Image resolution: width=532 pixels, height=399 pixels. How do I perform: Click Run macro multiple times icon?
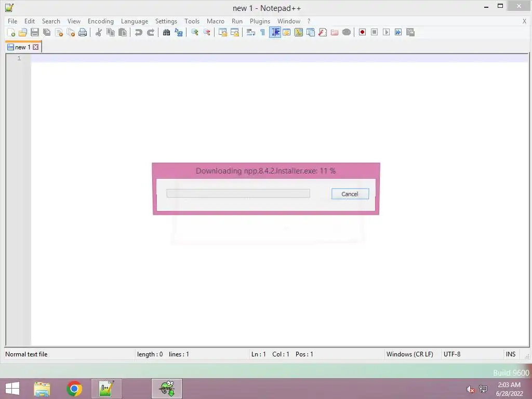pyautogui.click(x=398, y=32)
